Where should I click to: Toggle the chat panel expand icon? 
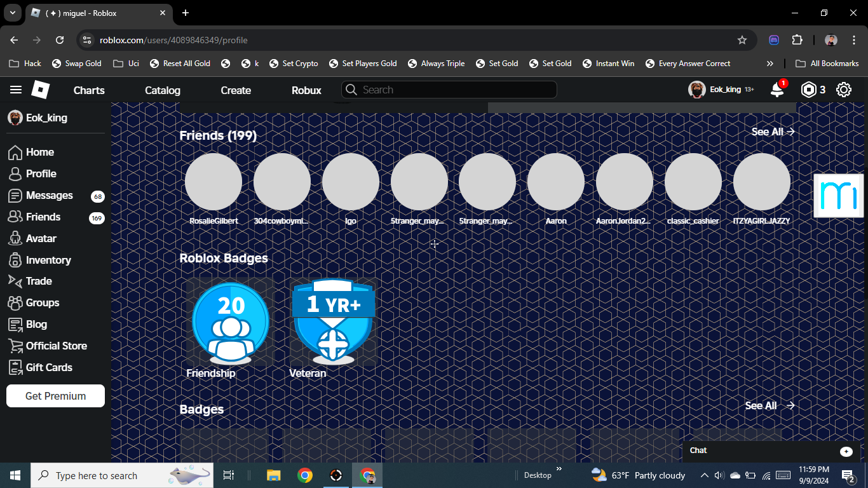pyautogui.click(x=846, y=451)
